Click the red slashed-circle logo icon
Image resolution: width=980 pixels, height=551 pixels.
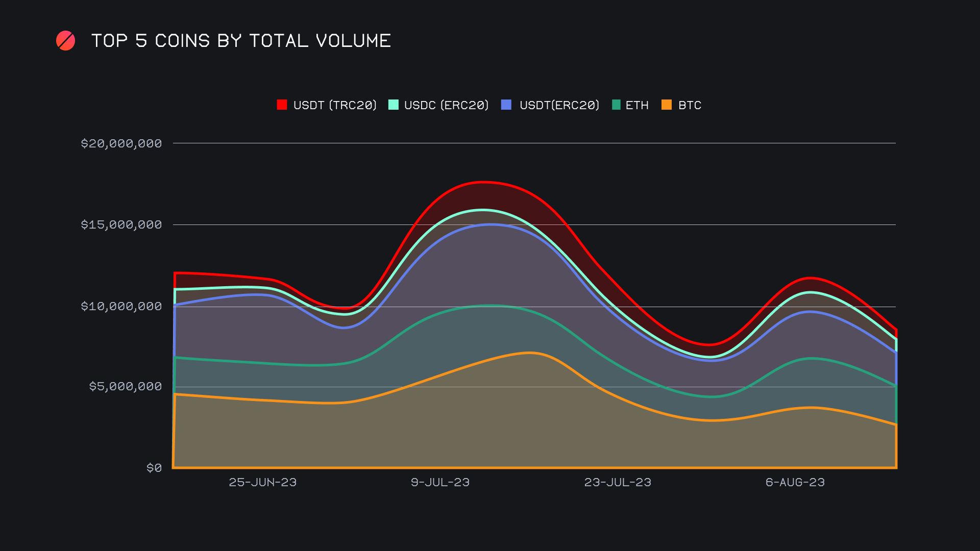click(x=65, y=41)
